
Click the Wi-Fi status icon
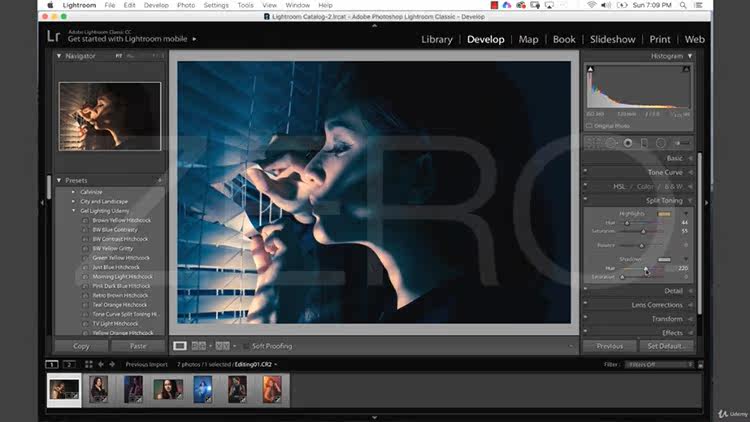tap(592, 5)
